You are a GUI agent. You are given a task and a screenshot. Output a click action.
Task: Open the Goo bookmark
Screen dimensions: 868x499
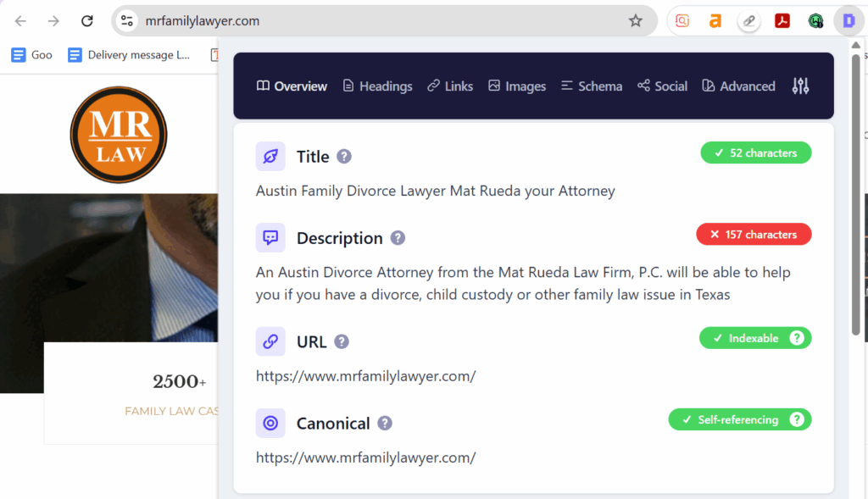coord(31,55)
